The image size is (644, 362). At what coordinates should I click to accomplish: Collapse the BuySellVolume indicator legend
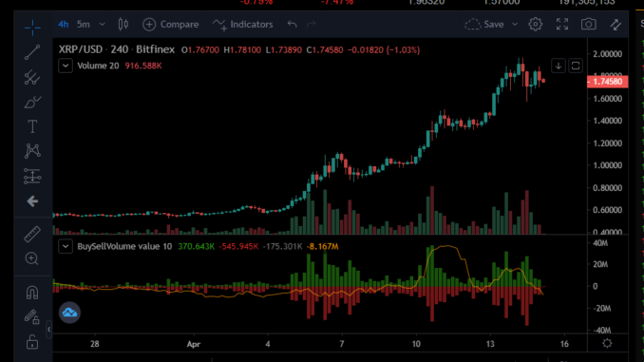click(66, 246)
